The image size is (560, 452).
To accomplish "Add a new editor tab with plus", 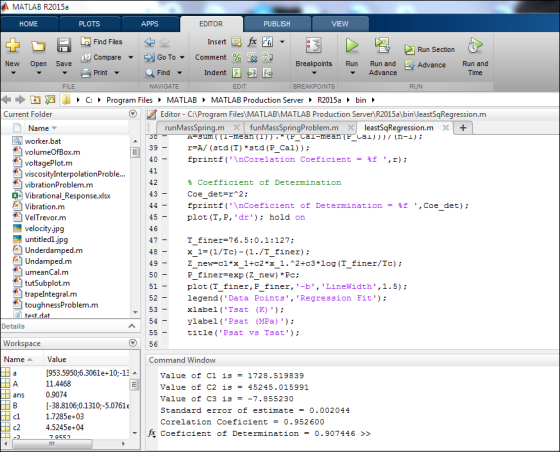I will pos(463,128).
